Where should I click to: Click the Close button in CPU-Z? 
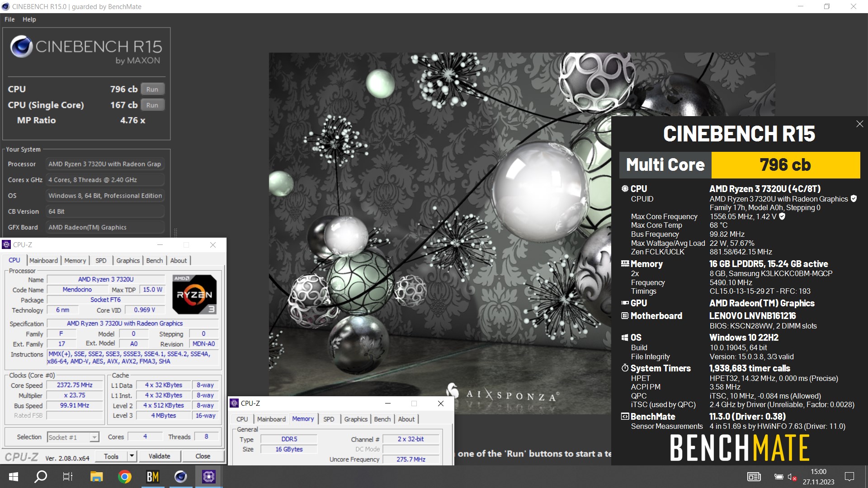point(203,456)
